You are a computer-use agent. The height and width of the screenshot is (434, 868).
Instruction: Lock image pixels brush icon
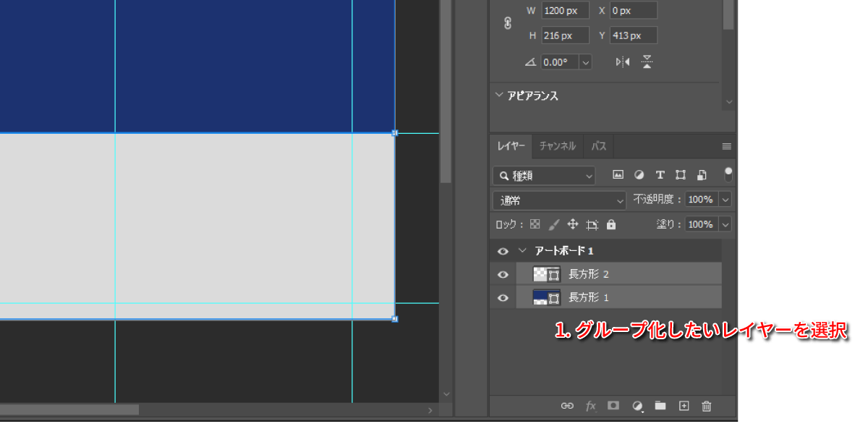554,224
